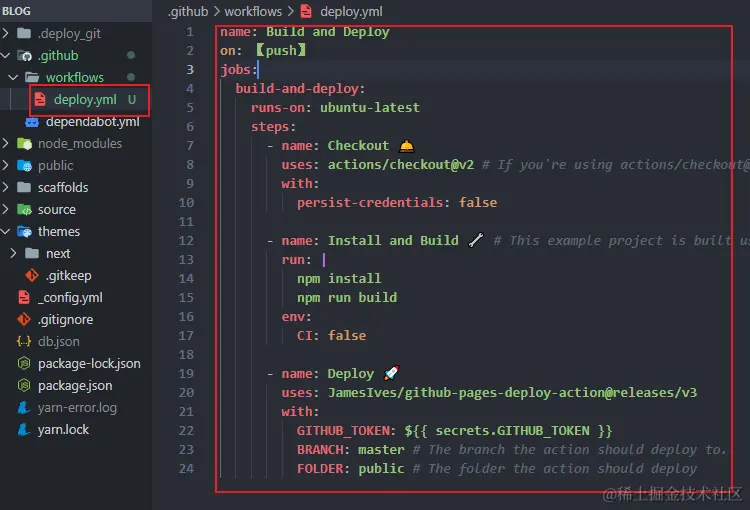
Task: Click the public folder globe icon
Action: [x=24, y=166]
